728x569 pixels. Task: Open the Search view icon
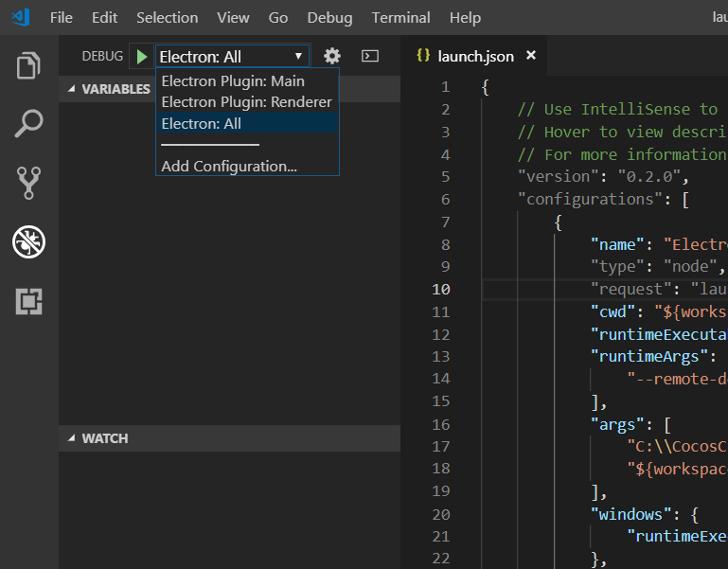pyautogui.click(x=29, y=123)
